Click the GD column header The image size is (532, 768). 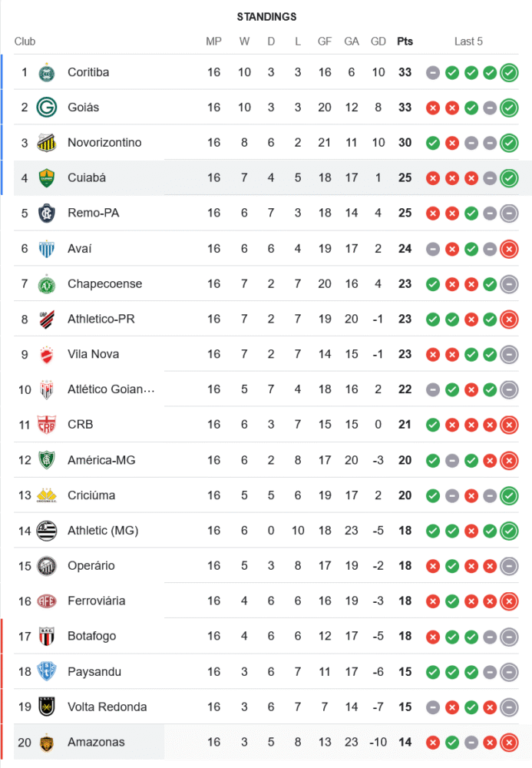click(x=378, y=41)
